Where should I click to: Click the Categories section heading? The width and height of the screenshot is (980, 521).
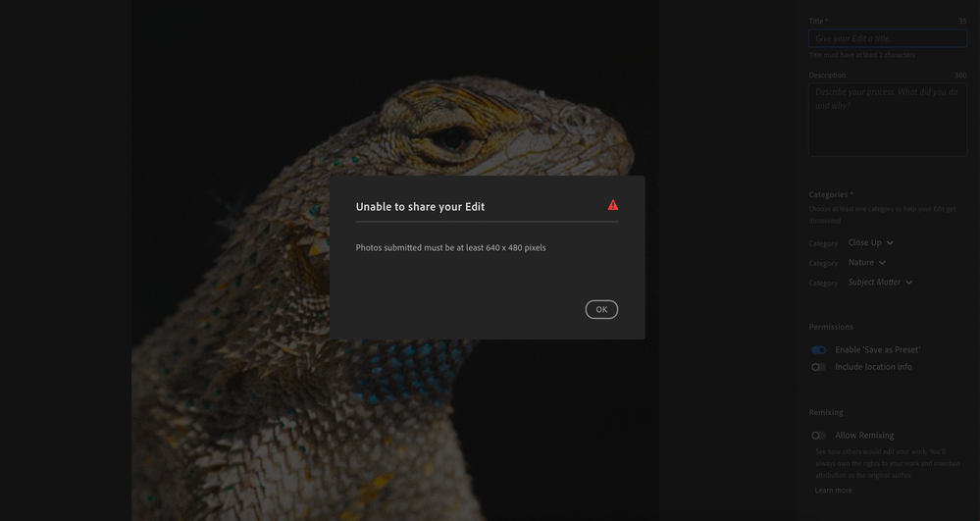coord(831,194)
